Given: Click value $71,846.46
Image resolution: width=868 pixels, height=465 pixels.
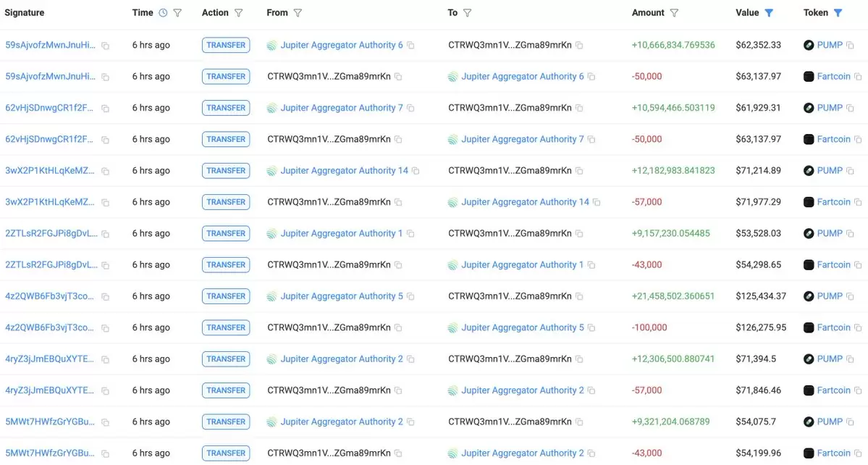Looking at the screenshot, I should point(759,390).
